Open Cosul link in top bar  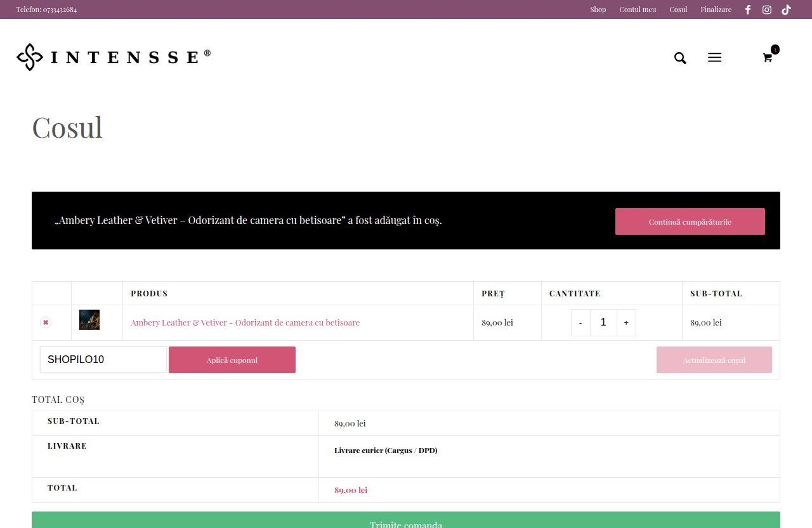click(678, 10)
